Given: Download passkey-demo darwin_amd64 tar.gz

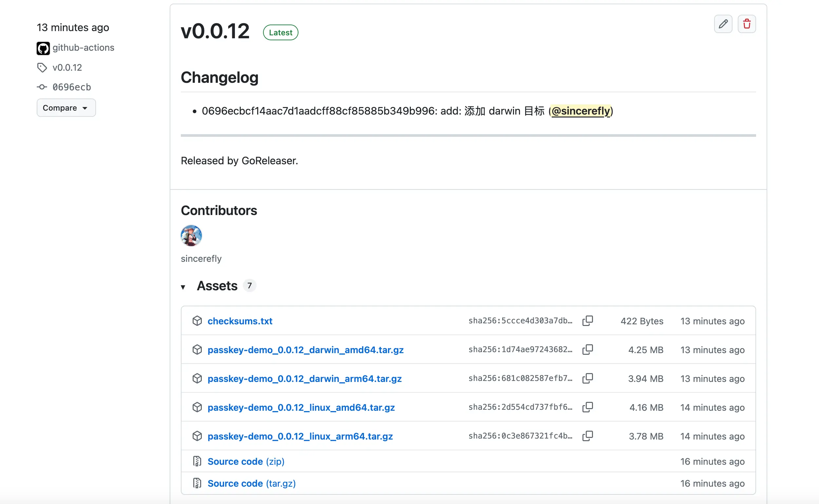Looking at the screenshot, I should (305, 350).
